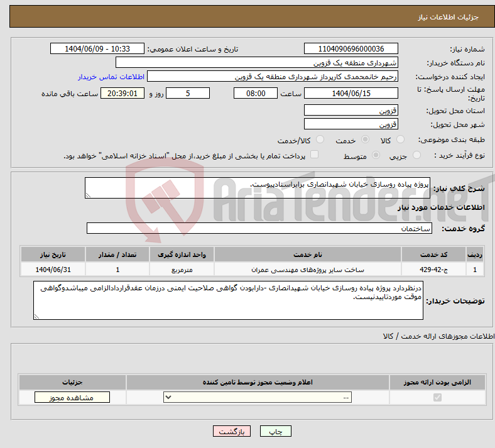This screenshot has width=495, height=448.
Task: Toggle the اسناد خزانه اسلامی payment checkbox
Action: click(x=315, y=154)
